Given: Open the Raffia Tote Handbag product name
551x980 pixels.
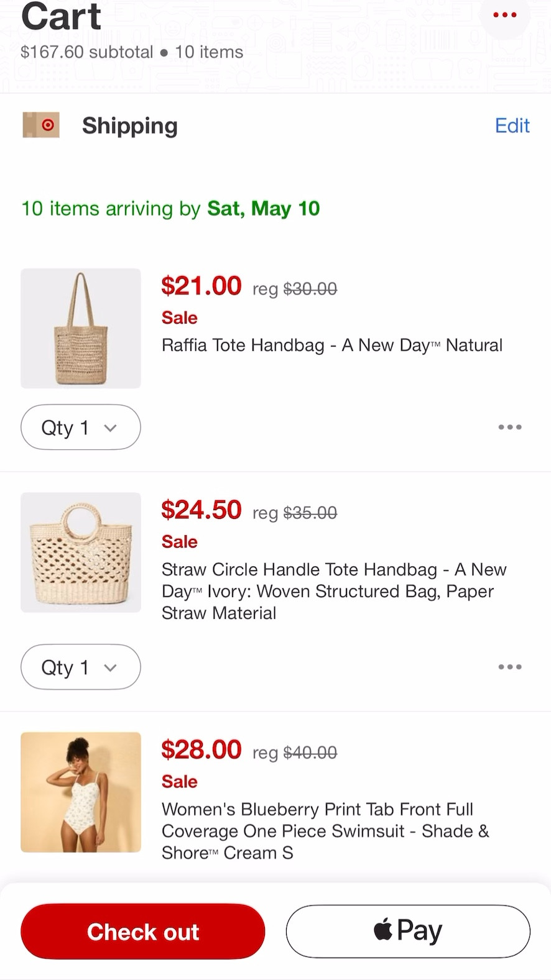Looking at the screenshot, I should point(331,345).
